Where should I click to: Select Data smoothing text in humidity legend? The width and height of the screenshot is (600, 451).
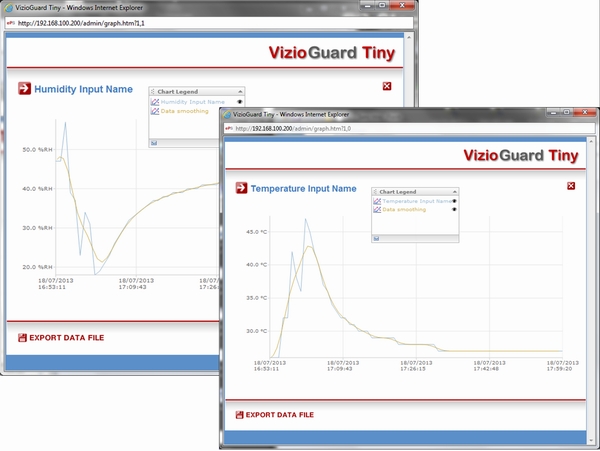[x=184, y=111]
